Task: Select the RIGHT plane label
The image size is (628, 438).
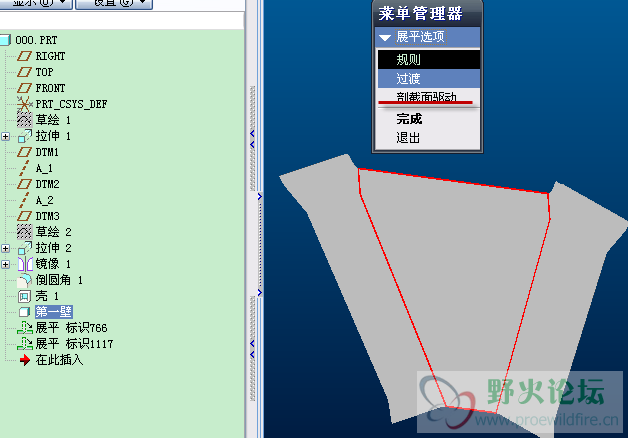Action: [x=50, y=56]
